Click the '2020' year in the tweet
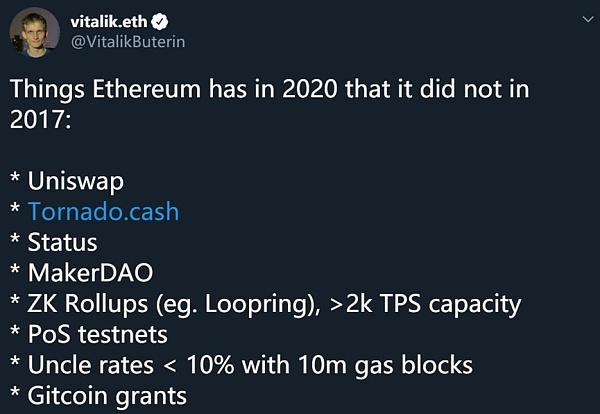This screenshot has height=414, width=600. 323,87
